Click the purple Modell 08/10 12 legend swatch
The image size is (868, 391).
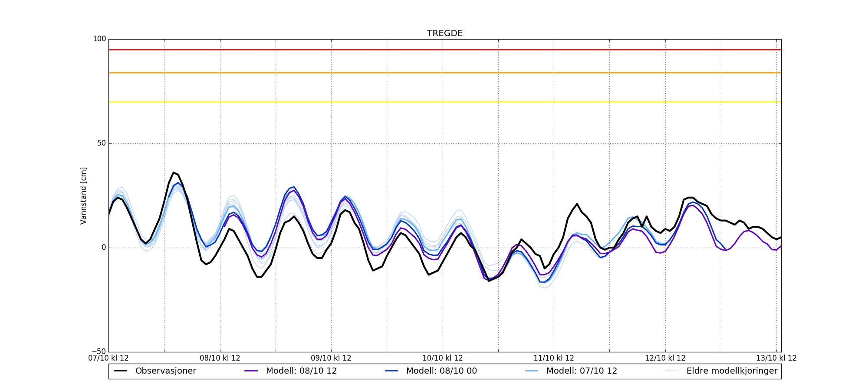click(x=251, y=371)
